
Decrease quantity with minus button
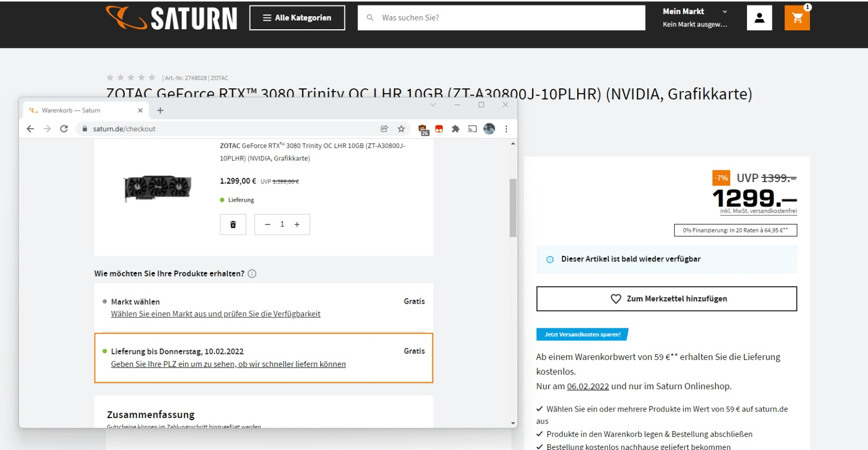(267, 224)
